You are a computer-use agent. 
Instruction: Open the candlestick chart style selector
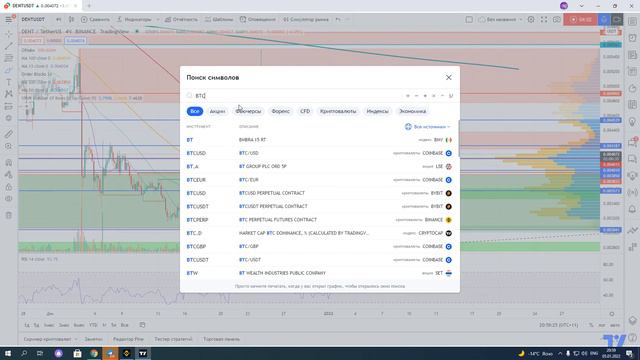pos(71,19)
